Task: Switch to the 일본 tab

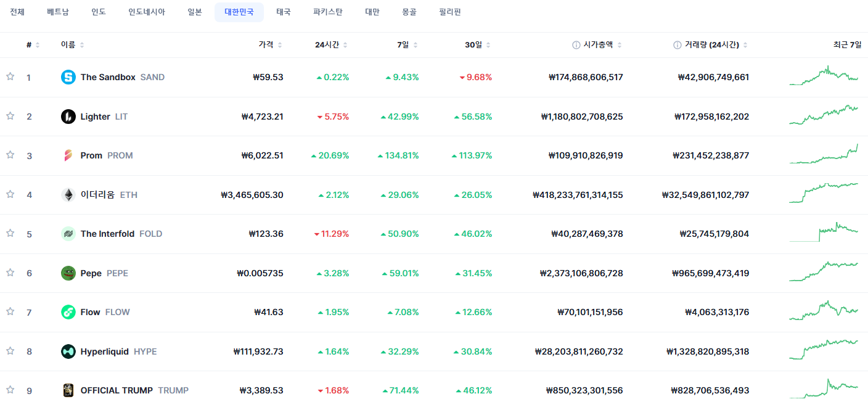Action: tap(195, 12)
